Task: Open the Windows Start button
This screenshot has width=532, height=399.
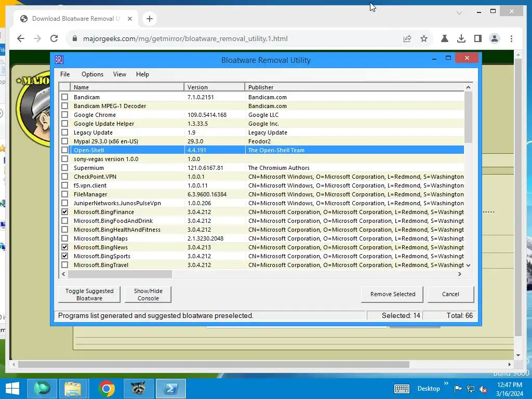Action: tap(12, 389)
